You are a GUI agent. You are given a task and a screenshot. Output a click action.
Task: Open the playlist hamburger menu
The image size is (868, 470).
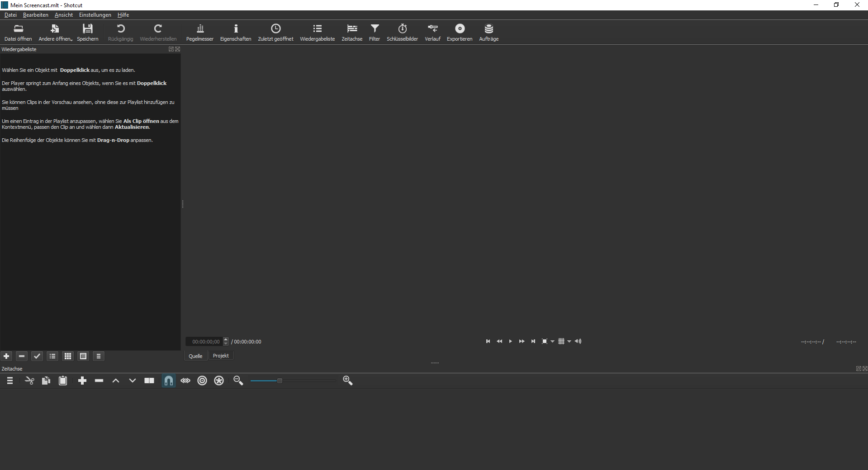click(x=99, y=356)
